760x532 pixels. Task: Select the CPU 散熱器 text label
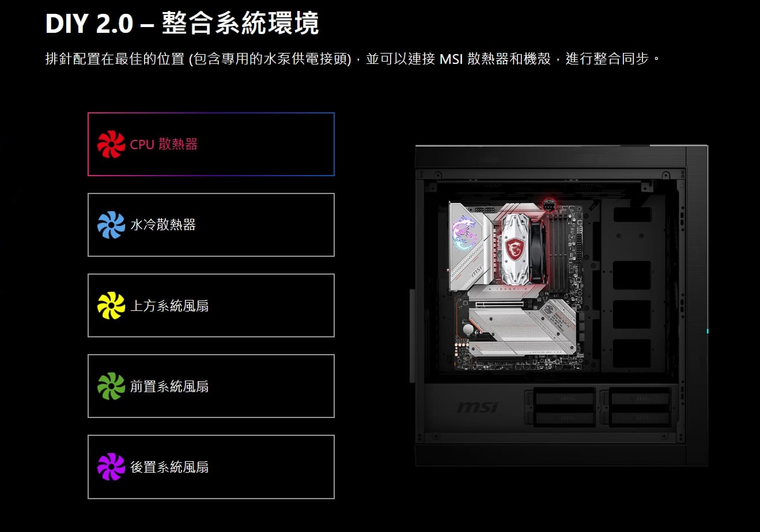[164, 145]
